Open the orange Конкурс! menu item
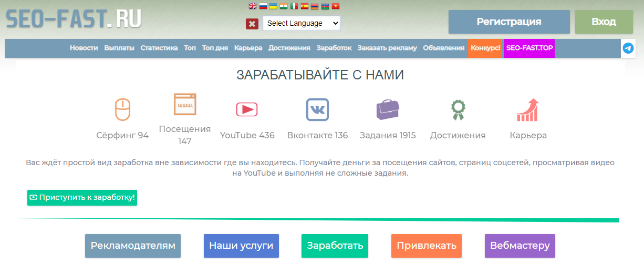 (x=485, y=48)
